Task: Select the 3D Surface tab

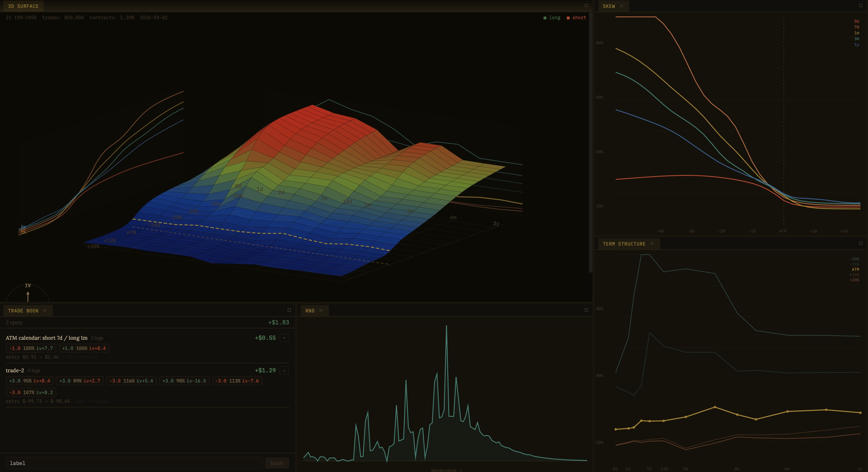Action: 23,6
